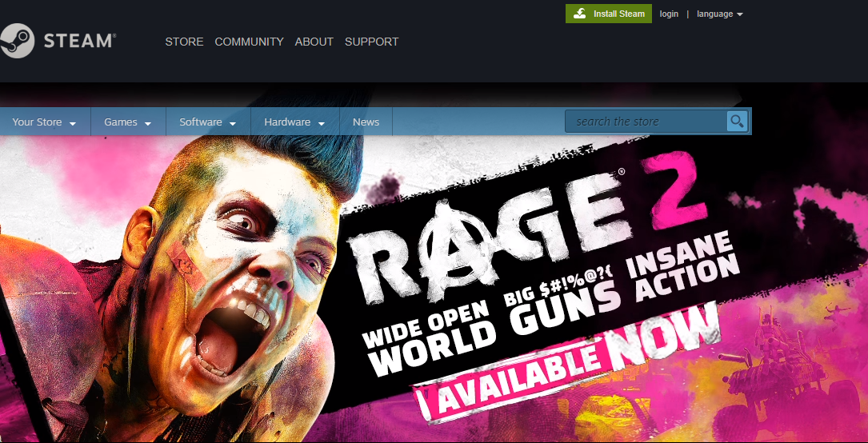Click the magnifier search button

(x=737, y=121)
